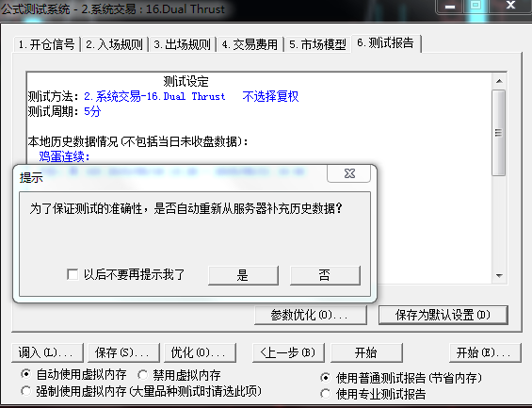Minimize the 公式测试系统 window
532x408 pixels.
pos(451,6)
